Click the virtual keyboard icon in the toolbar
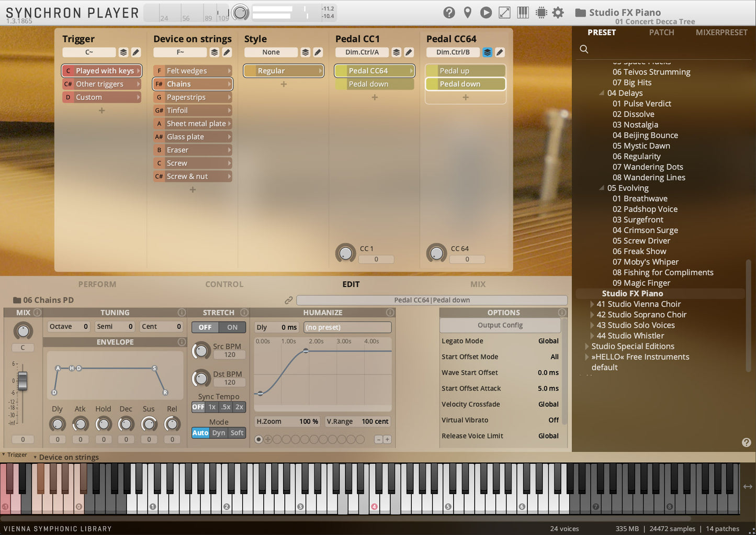The width and height of the screenshot is (756, 535). [x=523, y=12]
